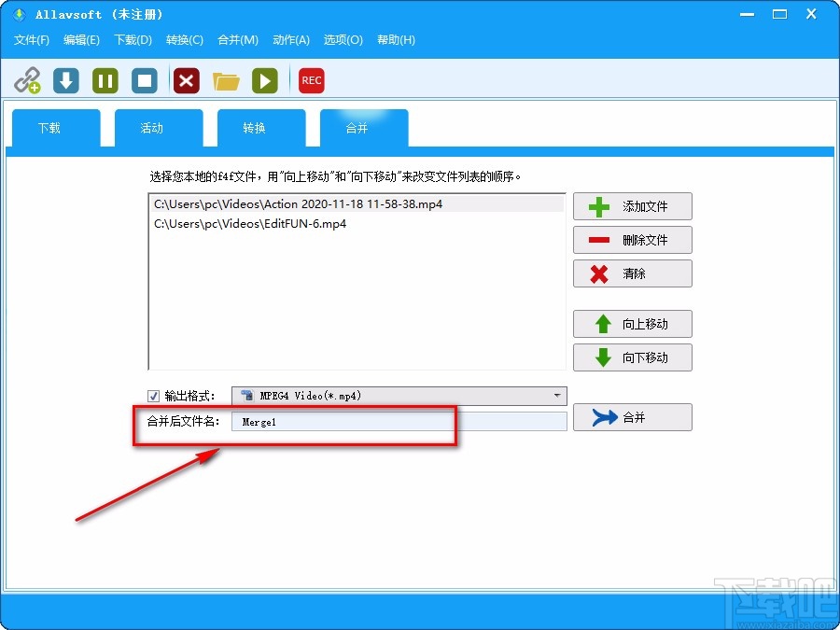Switch to the 转换 tab
Image resolution: width=840 pixels, height=630 pixels.
[x=261, y=128]
